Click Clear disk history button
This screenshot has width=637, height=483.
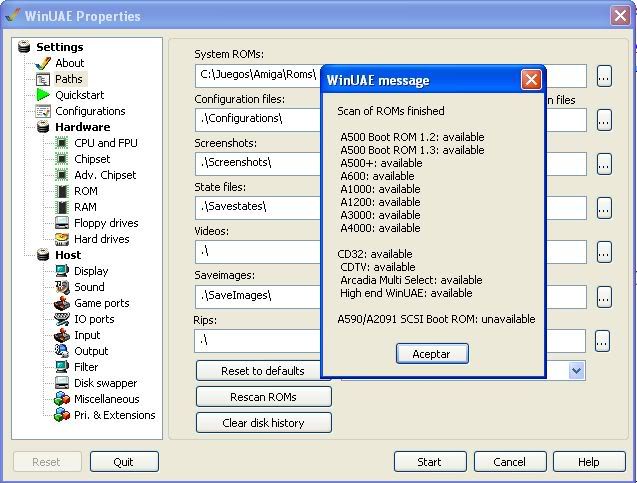pyautogui.click(x=264, y=423)
